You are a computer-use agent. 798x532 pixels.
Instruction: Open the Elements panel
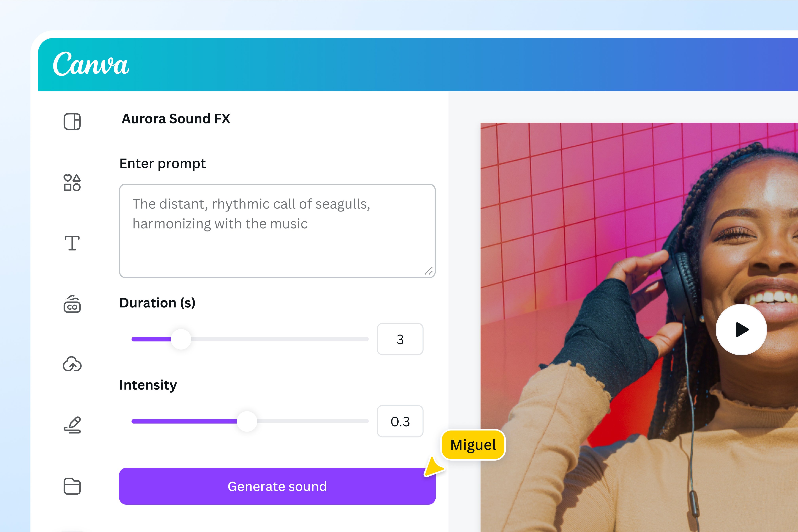pos(72,183)
